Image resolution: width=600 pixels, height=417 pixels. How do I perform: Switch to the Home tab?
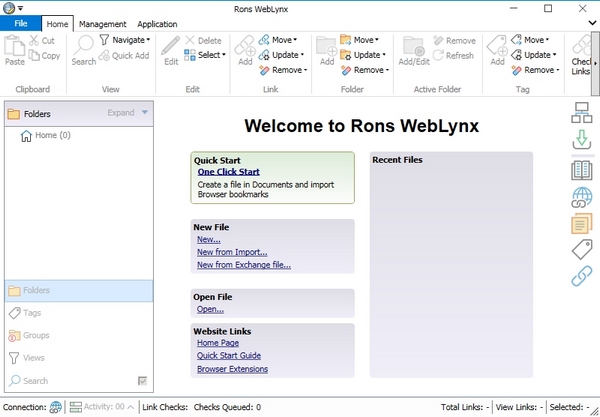click(57, 24)
